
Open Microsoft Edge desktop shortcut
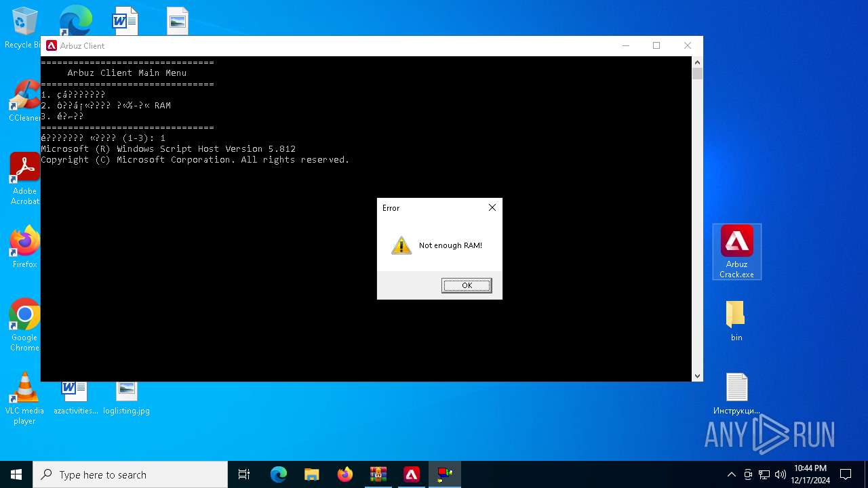[x=75, y=20]
